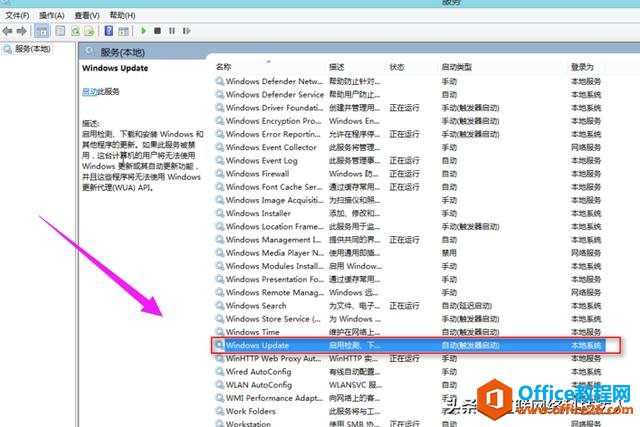Viewport: 640px width, 427px height.
Task: Select the Windows Presentation Fo... service name
Action: point(275,279)
